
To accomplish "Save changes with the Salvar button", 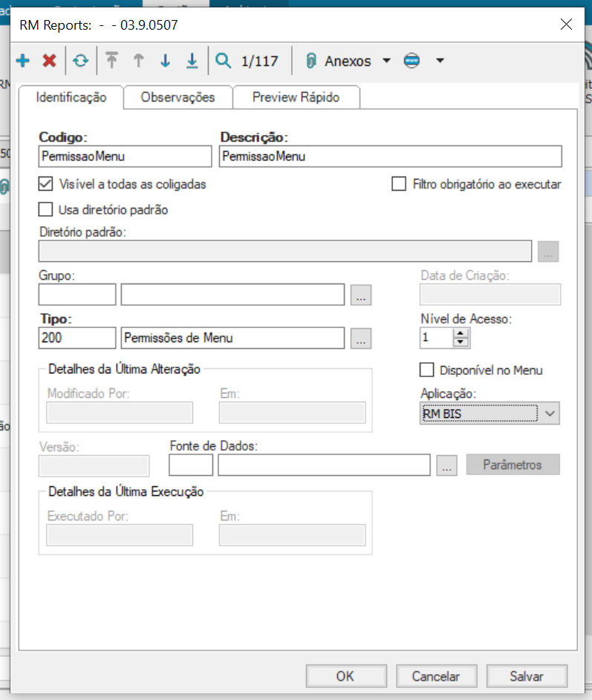I will coord(527,676).
